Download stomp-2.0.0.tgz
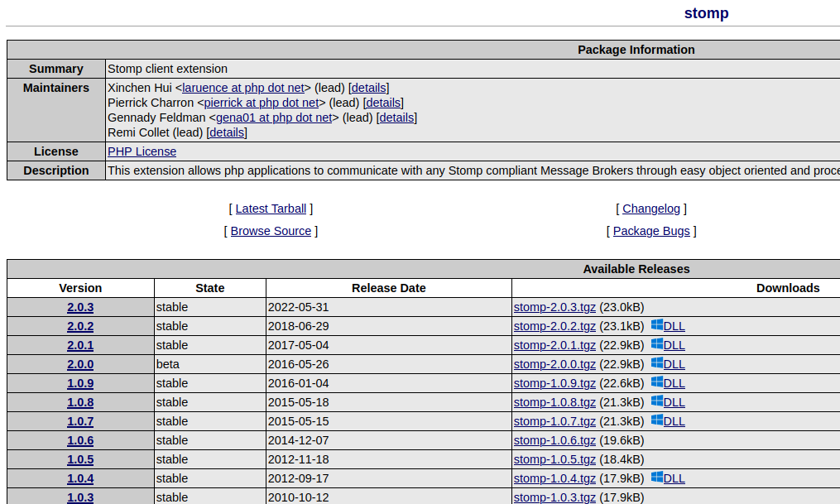This screenshot has width=840, height=504. point(554,364)
